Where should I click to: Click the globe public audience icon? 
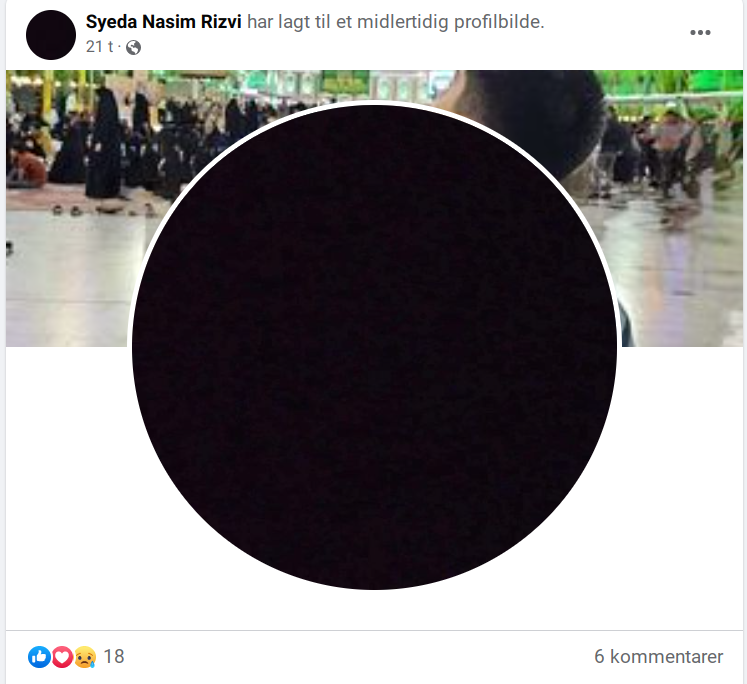click(x=133, y=47)
